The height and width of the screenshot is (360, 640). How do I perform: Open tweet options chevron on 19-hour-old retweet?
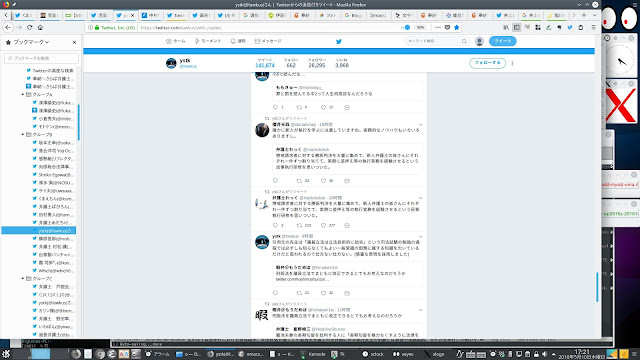click(x=420, y=125)
